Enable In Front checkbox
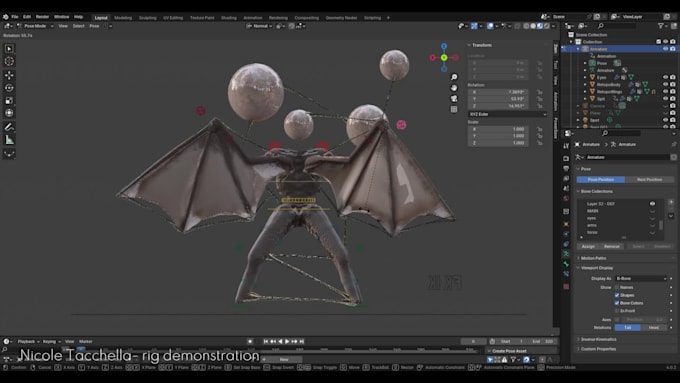 [617, 311]
